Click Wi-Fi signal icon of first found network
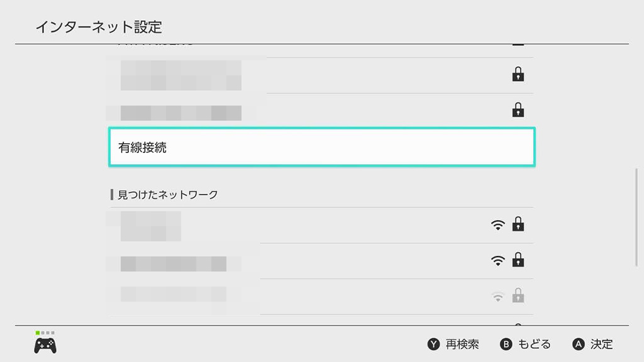 498,225
